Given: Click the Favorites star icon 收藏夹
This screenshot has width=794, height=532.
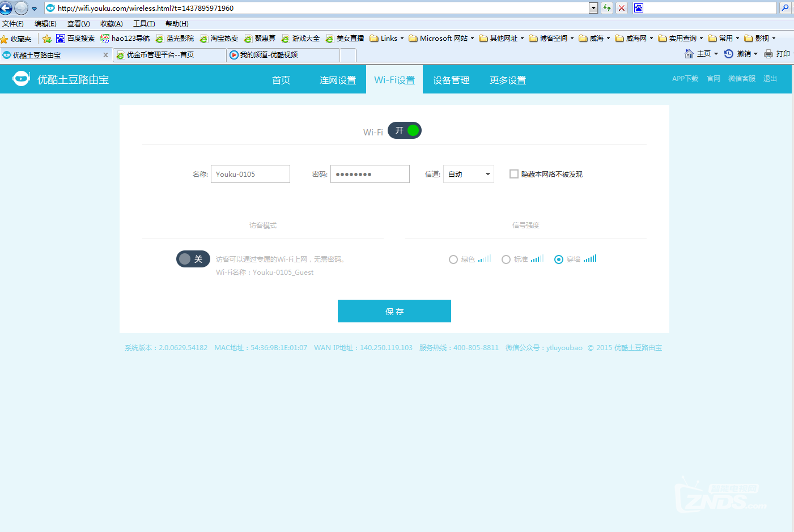Looking at the screenshot, I should click(x=16, y=39).
